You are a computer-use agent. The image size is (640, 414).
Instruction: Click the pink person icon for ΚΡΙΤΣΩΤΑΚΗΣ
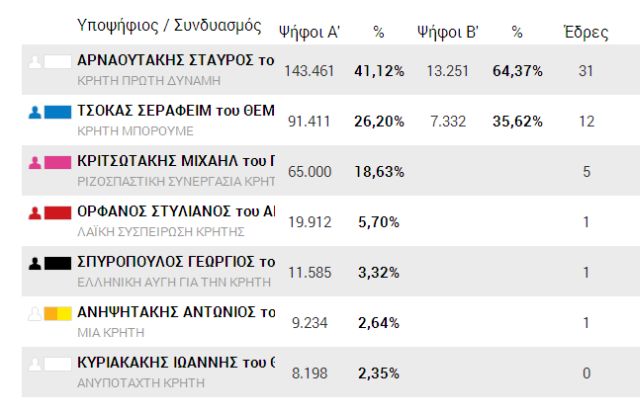pyautogui.click(x=35, y=162)
